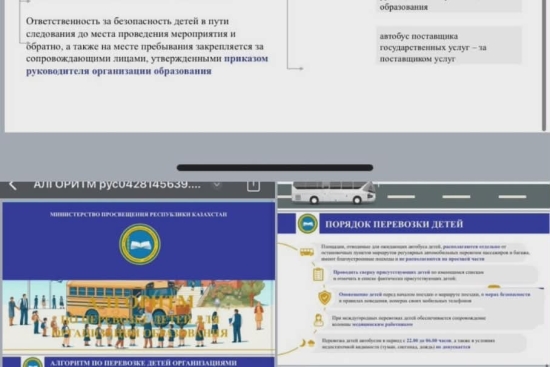This screenshot has width=550, height=367.
Task: Click the line Проводить сверку присутствующих детей
Action: 408,275
